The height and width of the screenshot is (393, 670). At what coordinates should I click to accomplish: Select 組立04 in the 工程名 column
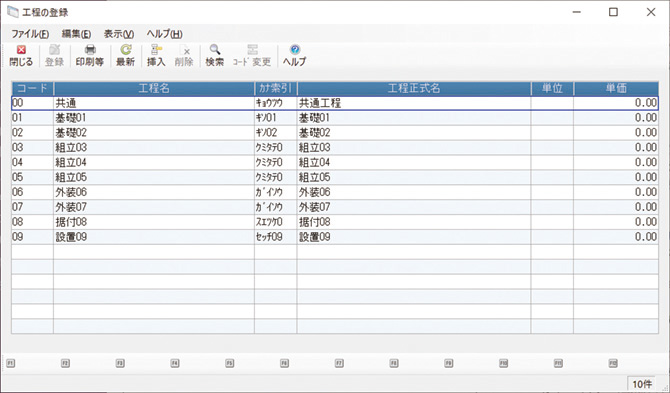coord(154,162)
